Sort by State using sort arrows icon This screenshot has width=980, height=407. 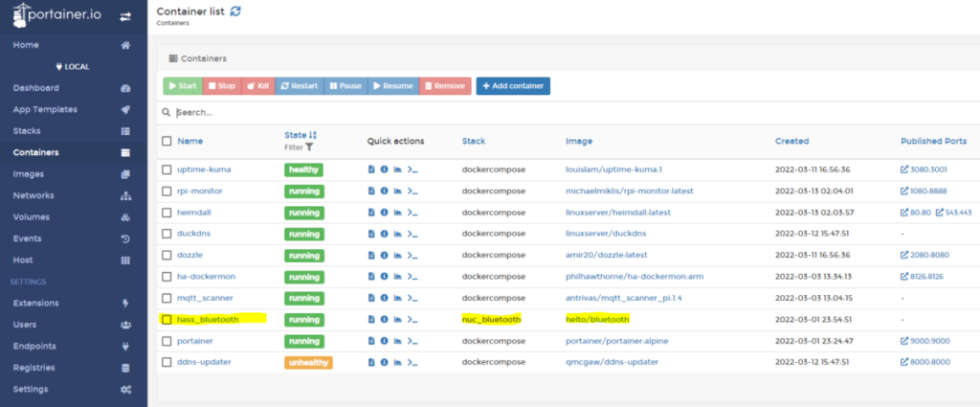click(x=314, y=135)
